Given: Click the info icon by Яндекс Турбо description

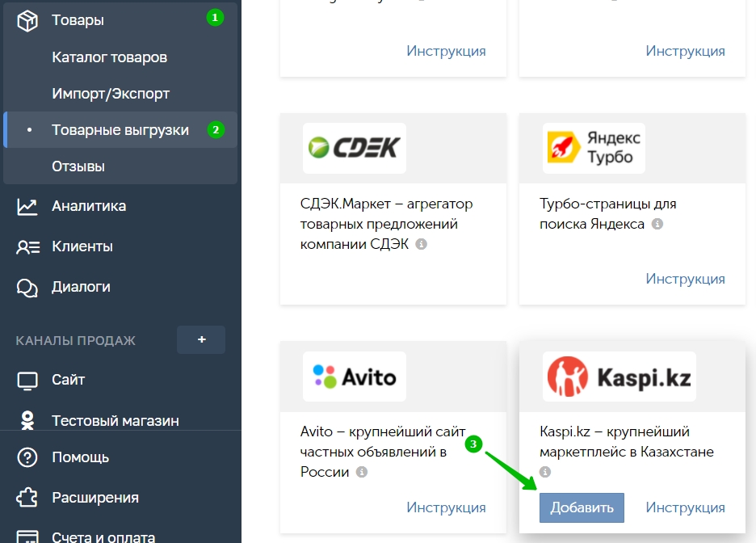Looking at the screenshot, I should [x=657, y=224].
